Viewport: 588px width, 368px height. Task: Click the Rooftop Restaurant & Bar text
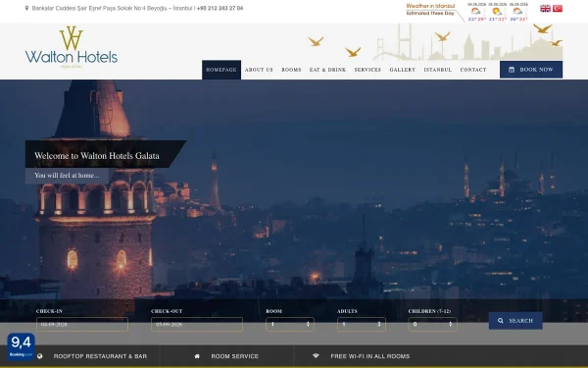pyautogui.click(x=100, y=356)
